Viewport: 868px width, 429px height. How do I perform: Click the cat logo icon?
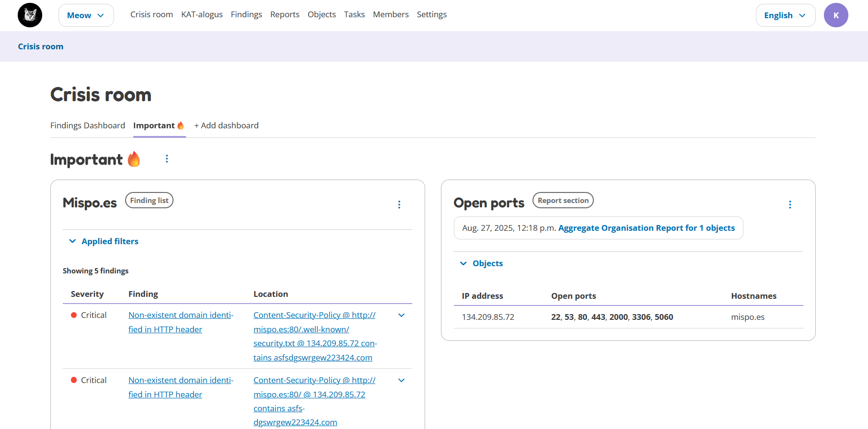(x=30, y=15)
